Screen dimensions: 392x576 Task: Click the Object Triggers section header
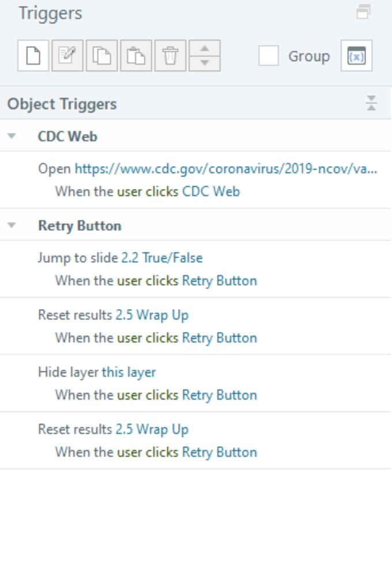click(x=62, y=104)
